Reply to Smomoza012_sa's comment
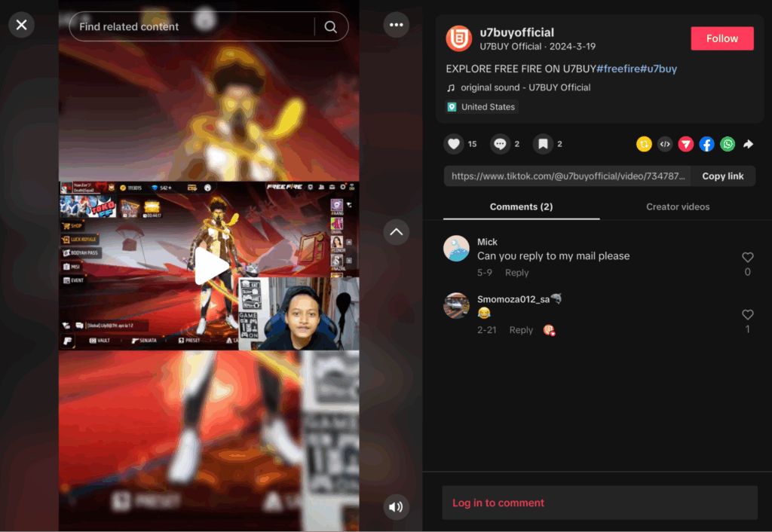This screenshot has width=772, height=532. 521,330
